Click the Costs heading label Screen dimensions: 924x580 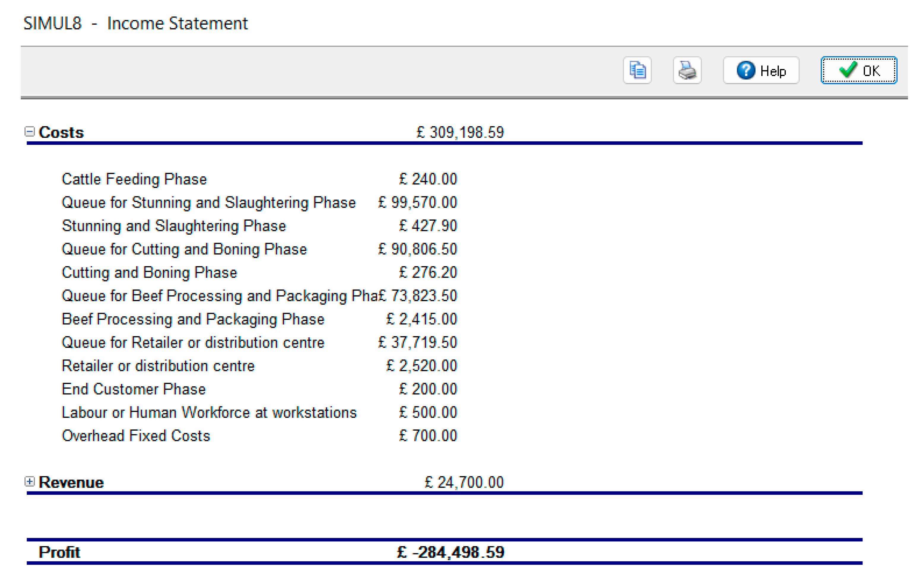pos(61,132)
